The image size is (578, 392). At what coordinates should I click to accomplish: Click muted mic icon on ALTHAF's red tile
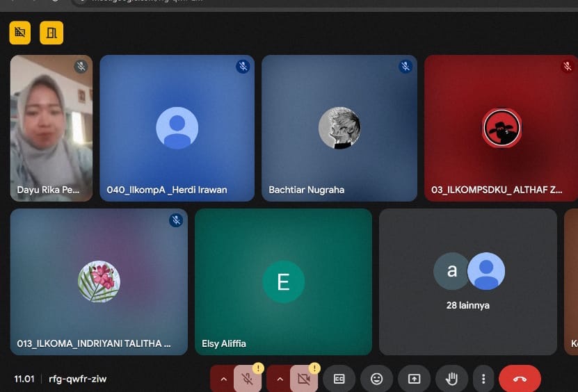567,67
